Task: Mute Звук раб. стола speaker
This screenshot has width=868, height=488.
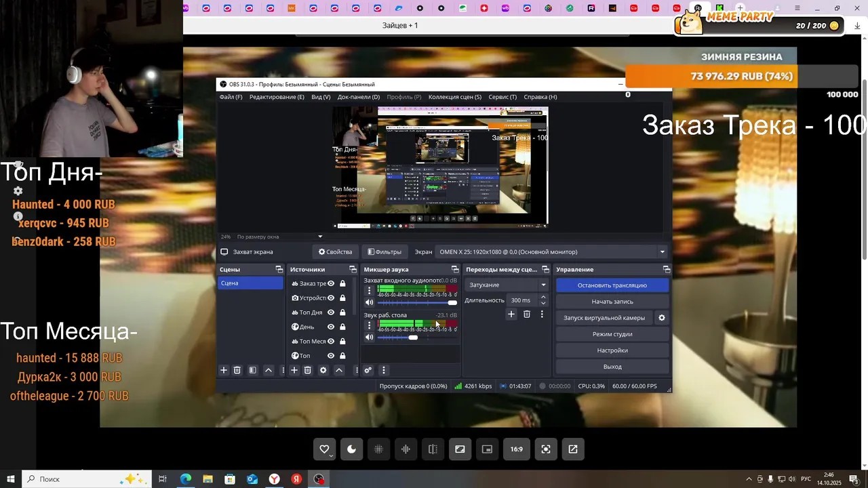Action: [x=369, y=338]
